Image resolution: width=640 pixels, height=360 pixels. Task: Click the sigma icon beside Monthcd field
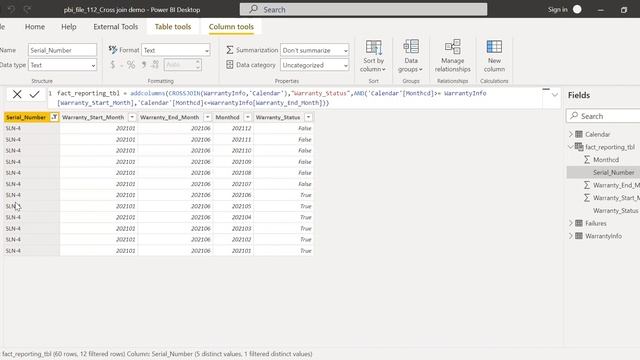coord(587,160)
